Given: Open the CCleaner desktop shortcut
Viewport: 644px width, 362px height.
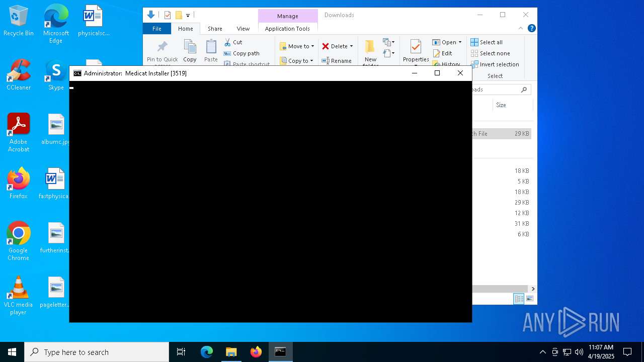Looking at the screenshot, I should click(19, 75).
